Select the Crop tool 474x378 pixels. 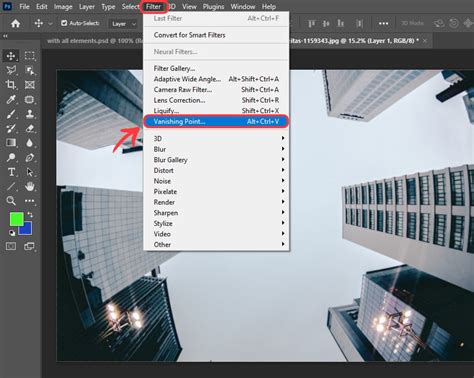[11, 85]
